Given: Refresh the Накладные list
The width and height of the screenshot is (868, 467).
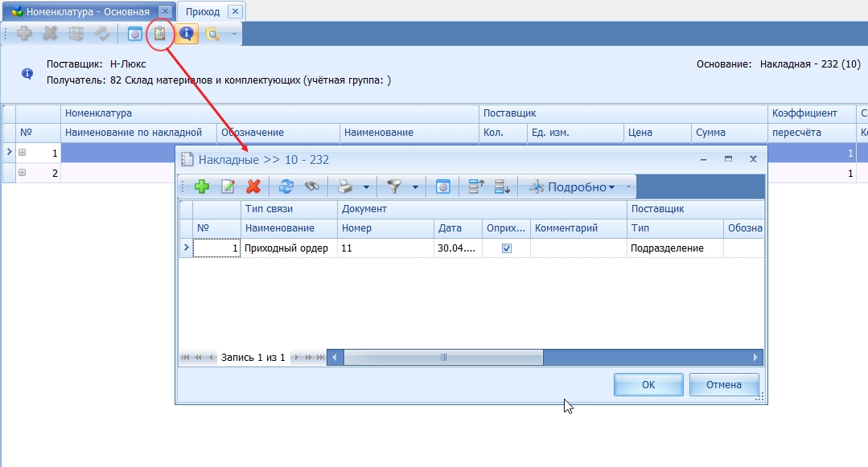Looking at the screenshot, I should click(x=286, y=186).
